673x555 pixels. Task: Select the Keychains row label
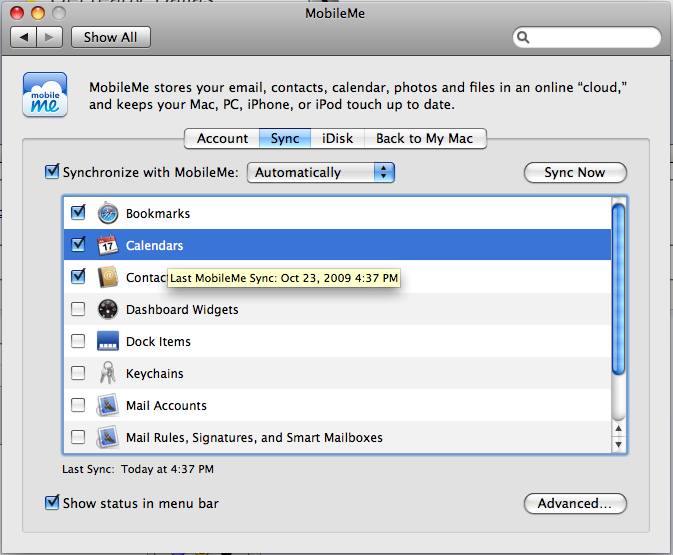pos(155,373)
